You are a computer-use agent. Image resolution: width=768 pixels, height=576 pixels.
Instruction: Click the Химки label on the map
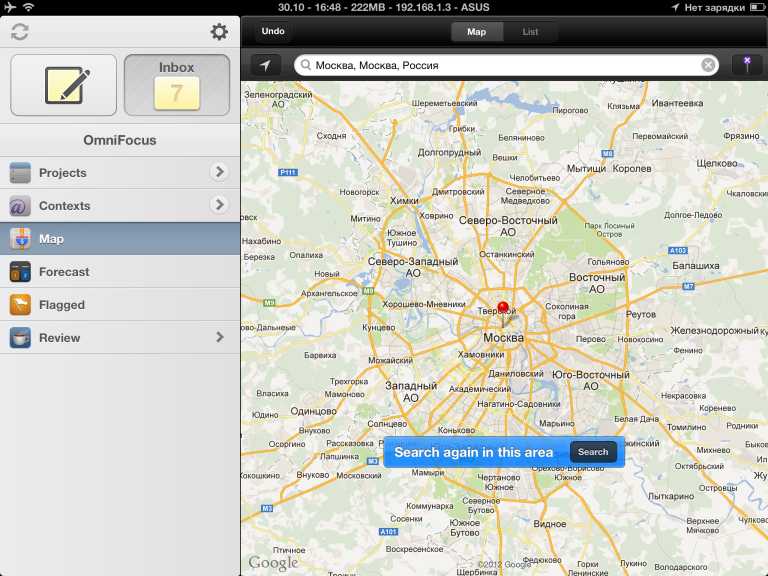pos(404,201)
